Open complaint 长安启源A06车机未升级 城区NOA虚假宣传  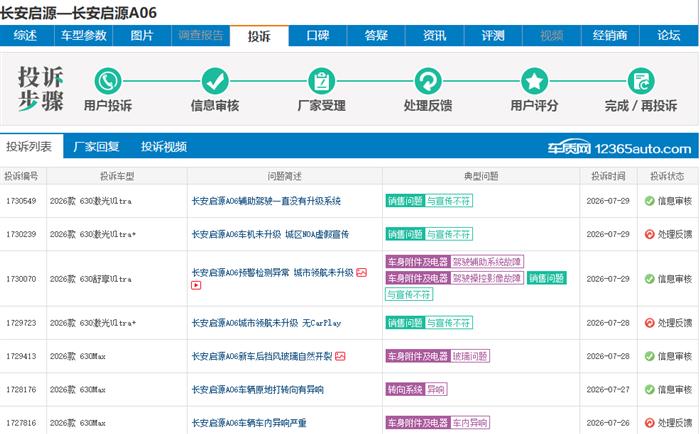(x=270, y=234)
